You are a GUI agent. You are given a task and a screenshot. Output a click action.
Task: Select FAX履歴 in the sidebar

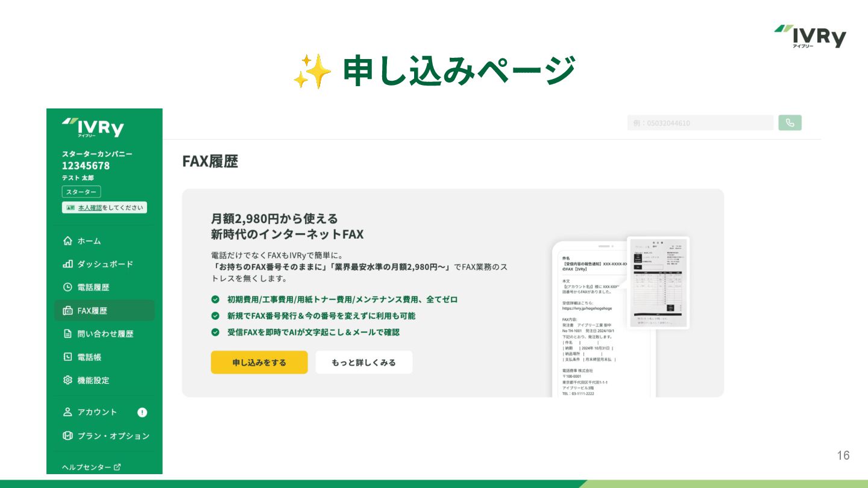[104, 310]
